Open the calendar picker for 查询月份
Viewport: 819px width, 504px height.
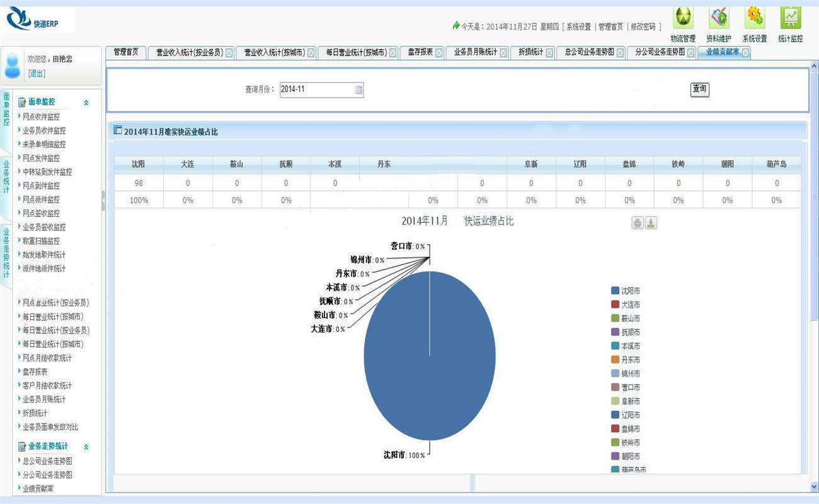point(358,90)
